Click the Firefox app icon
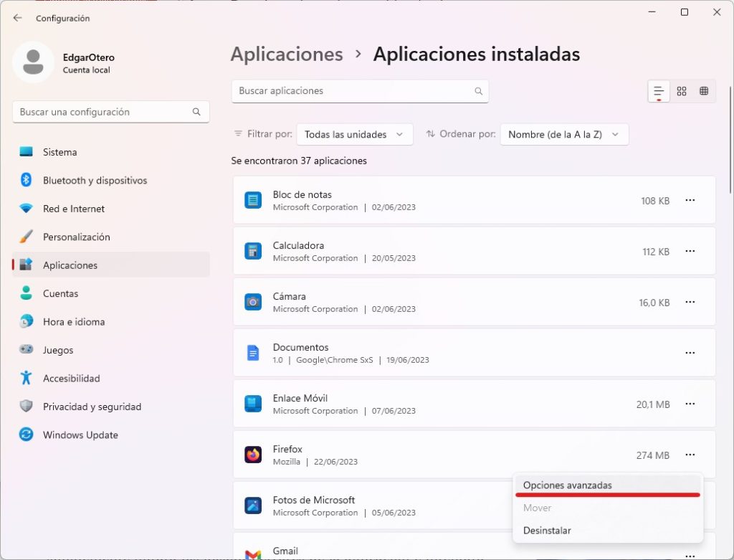This screenshot has height=560, width=734. point(253,455)
